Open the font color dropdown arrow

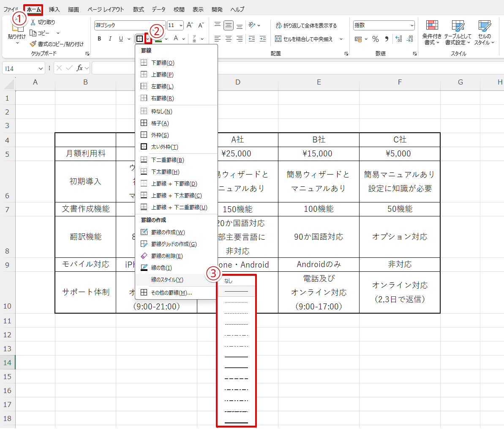(183, 39)
